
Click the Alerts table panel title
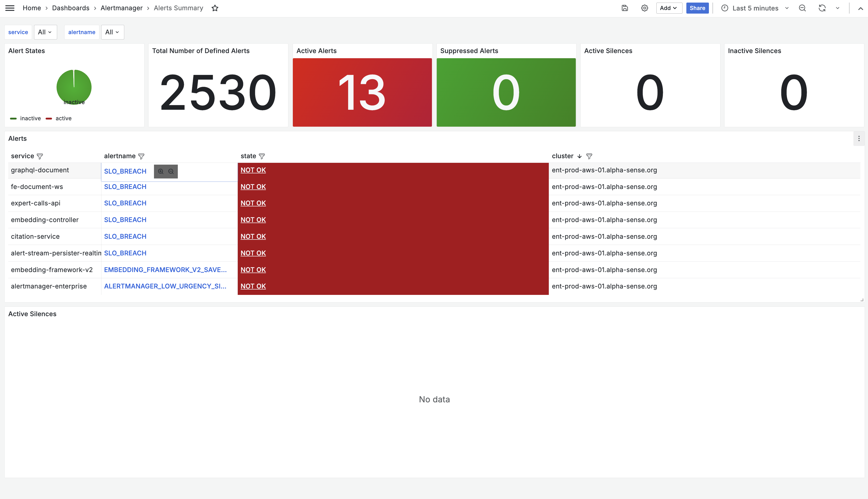[17, 138]
